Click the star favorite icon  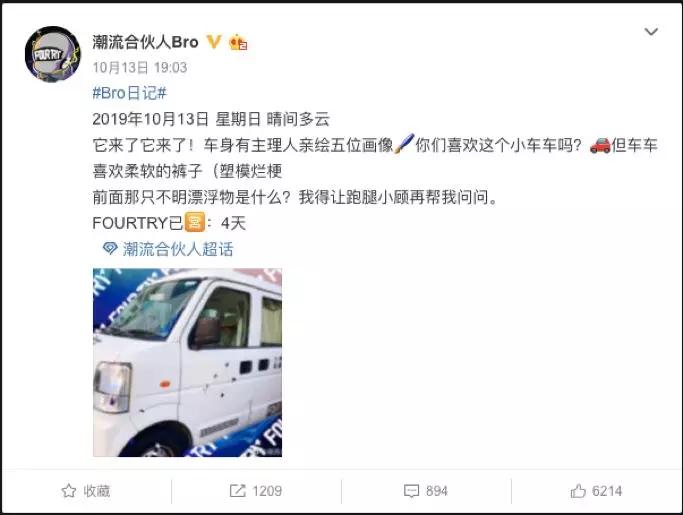69,491
